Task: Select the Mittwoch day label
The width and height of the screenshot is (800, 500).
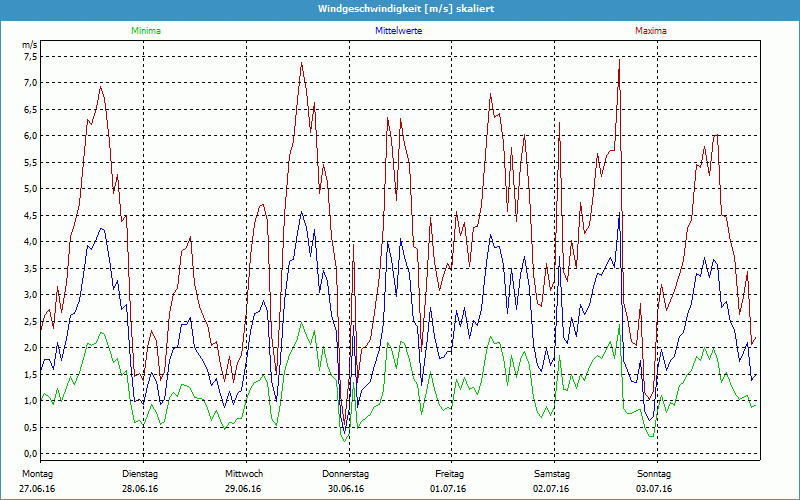Action: (x=244, y=474)
